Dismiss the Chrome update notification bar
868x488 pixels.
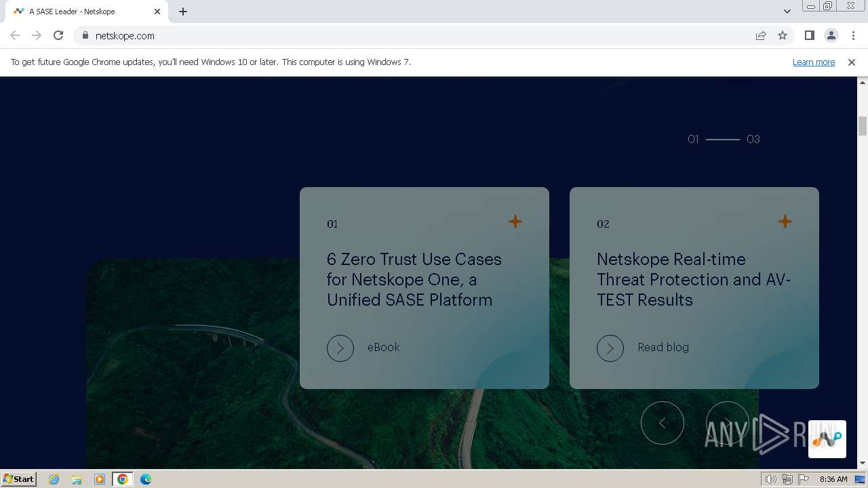point(852,62)
